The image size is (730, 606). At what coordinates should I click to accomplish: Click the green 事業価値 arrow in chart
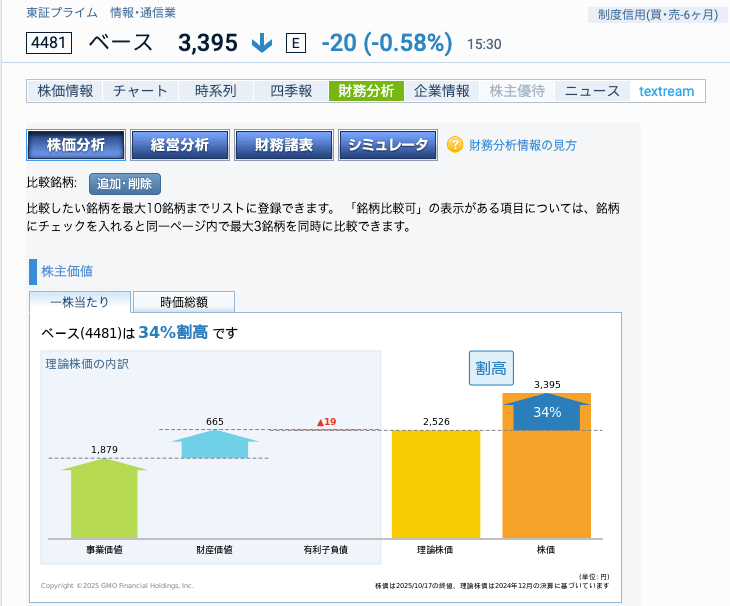(104, 498)
